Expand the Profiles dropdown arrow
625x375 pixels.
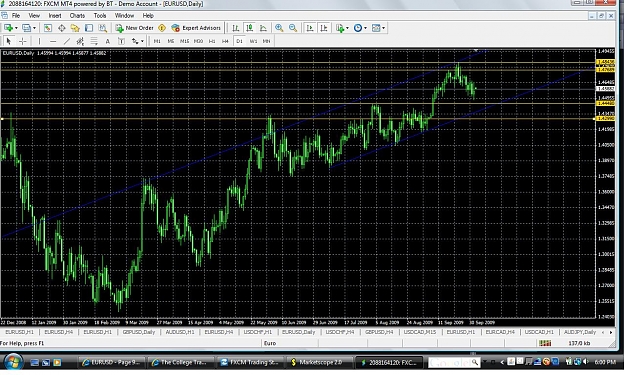34,28
